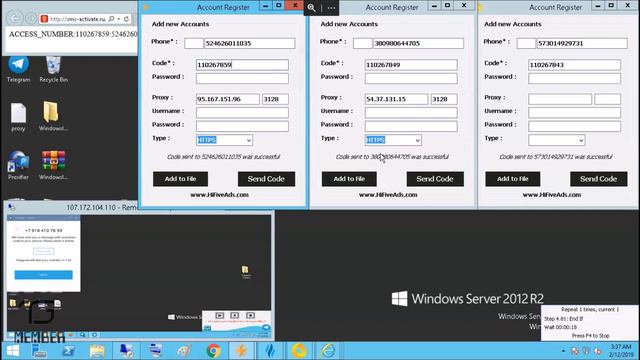Image resolution: width=640 pixels, height=360 pixels.
Task: Click empty proxy IP field in right window
Action: tap(560, 99)
